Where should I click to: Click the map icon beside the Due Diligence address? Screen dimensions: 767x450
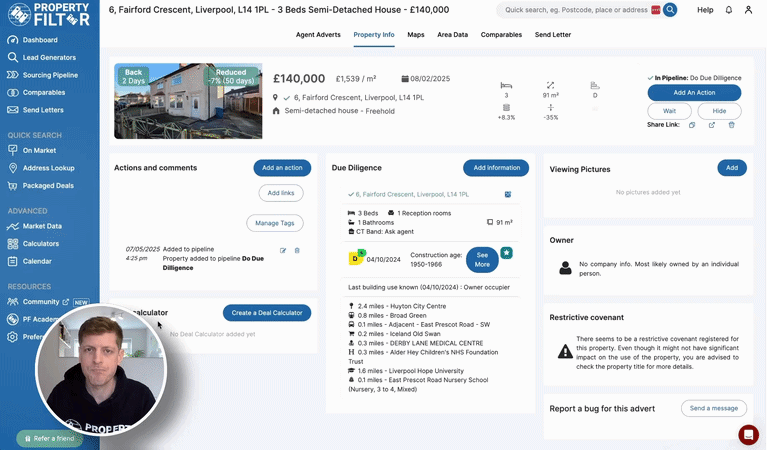[508, 194]
